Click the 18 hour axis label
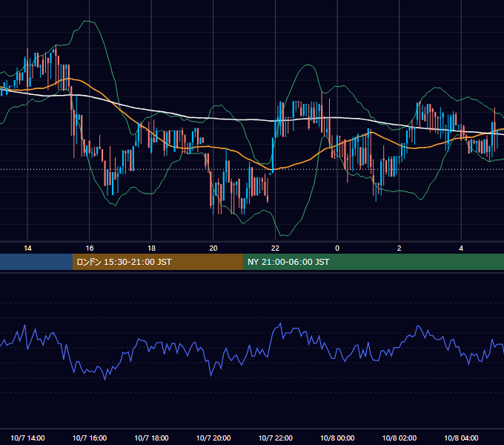This screenshot has height=445, width=504. 151,248
